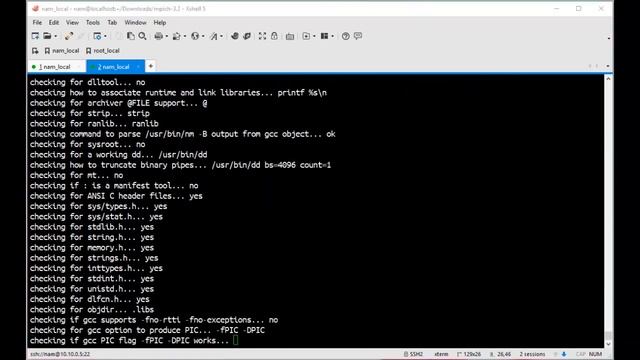Click the Feedback speech bubble icon
The image size is (640, 360).
tap(358, 36)
